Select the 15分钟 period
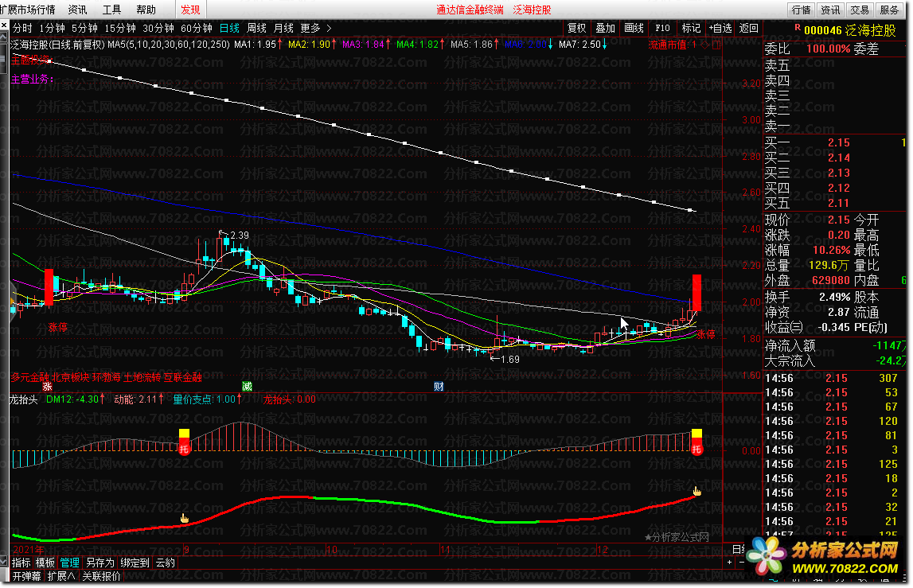The image size is (913, 588). click(x=120, y=28)
